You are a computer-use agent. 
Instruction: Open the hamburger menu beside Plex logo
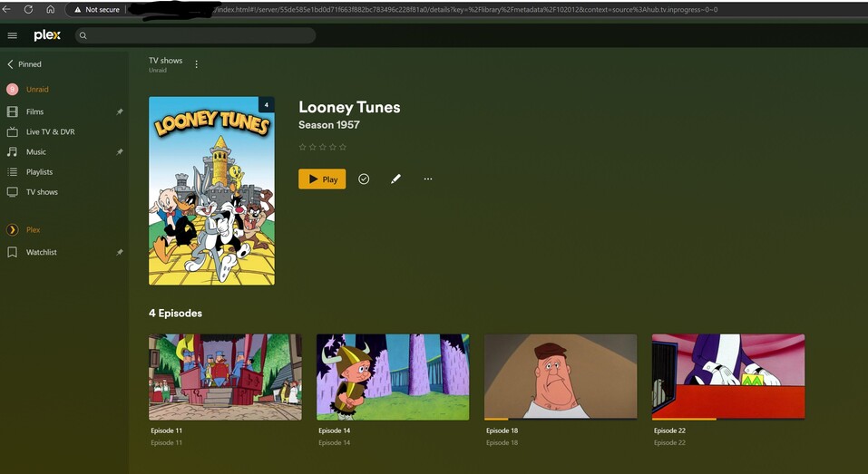pyautogui.click(x=12, y=35)
